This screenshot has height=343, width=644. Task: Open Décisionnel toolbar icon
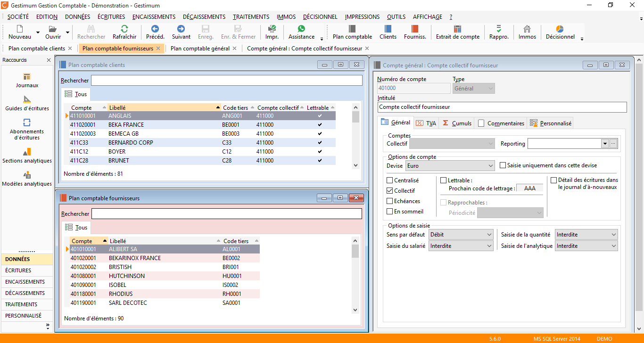point(560,29)
